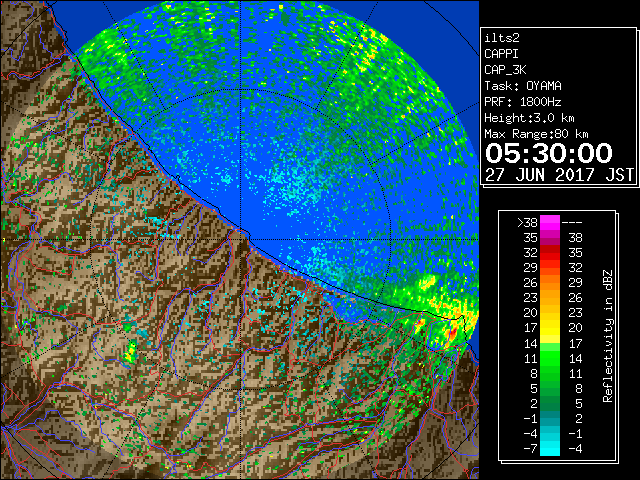Click the 'CAP_3K' label

(x=505, y=70)
